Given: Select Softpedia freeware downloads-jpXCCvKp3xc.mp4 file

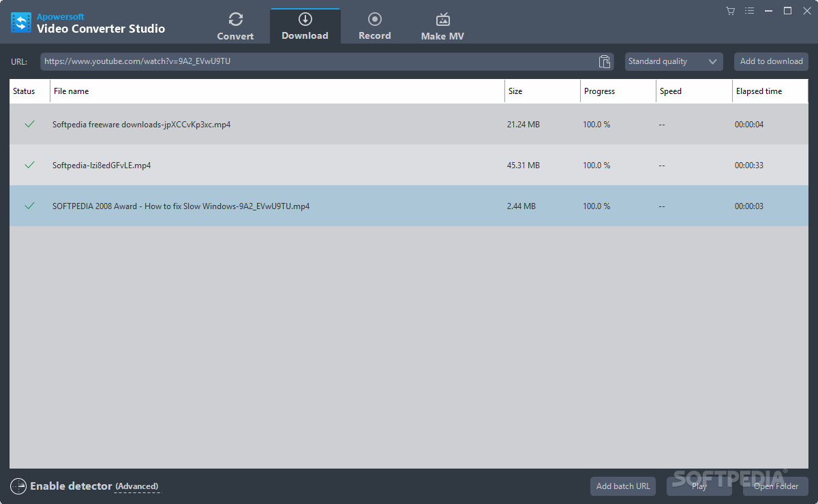Looking at the screenshot, I should [141, 125].
